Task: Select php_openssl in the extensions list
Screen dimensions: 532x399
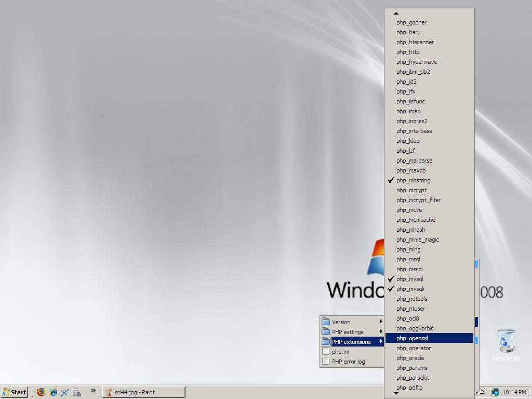Action: [x=412, y=338]
